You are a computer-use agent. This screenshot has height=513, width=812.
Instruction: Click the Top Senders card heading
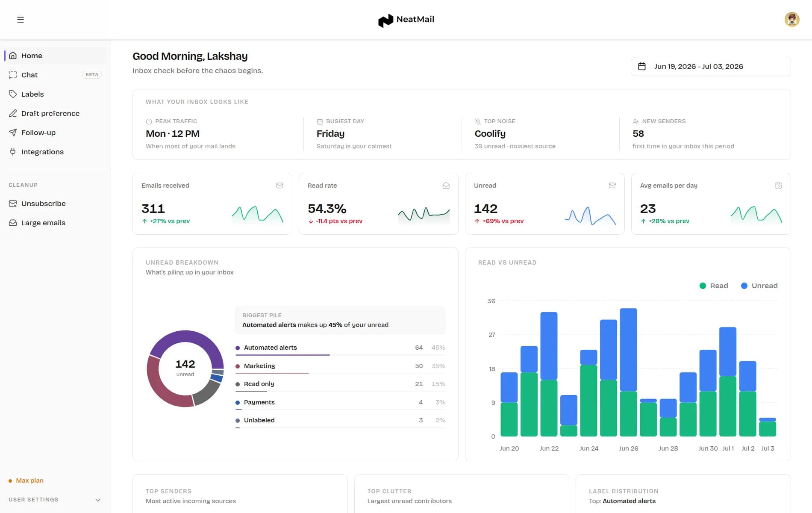pos(168,491)
